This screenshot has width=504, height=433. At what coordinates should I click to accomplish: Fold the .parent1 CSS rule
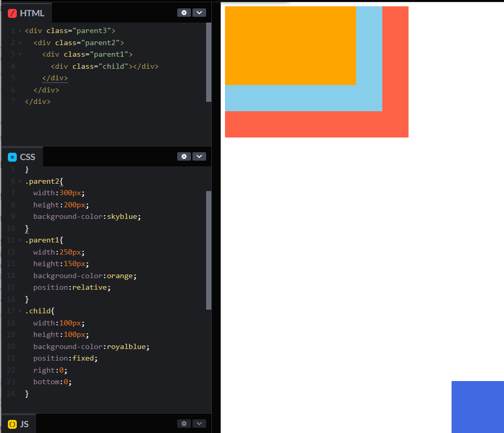[x=20, y=240]
